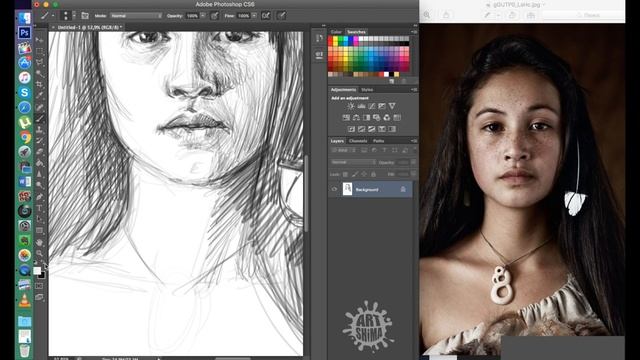This screenshot has height=360, width=640.
Task: Toggle Lock image pixels brush icon
Action: coord(355,174)
